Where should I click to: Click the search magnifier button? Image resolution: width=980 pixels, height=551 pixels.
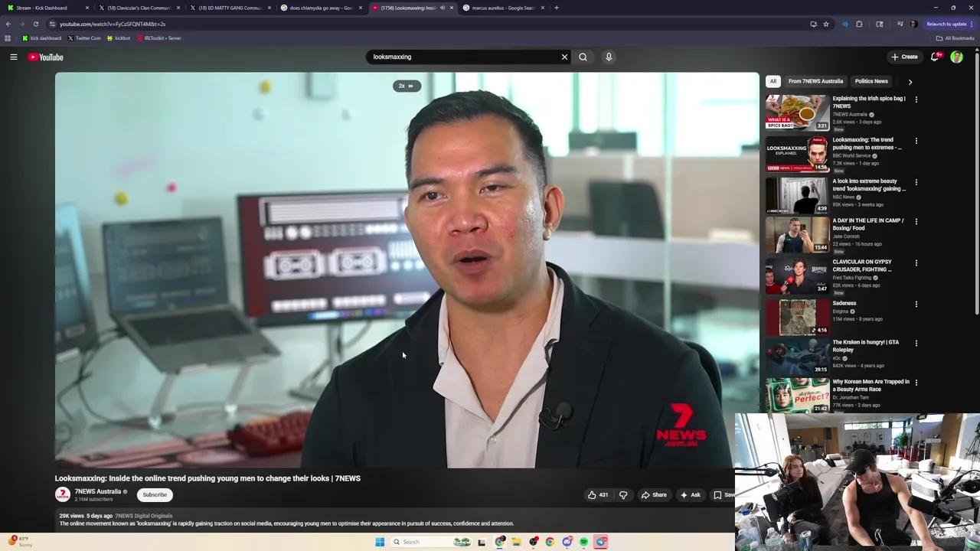pos(583,57)
